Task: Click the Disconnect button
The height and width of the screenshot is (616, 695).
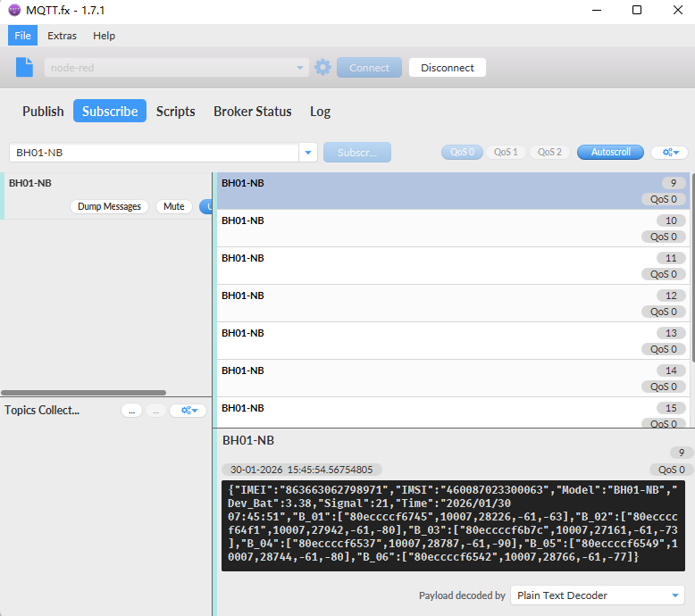Action: 448,68
